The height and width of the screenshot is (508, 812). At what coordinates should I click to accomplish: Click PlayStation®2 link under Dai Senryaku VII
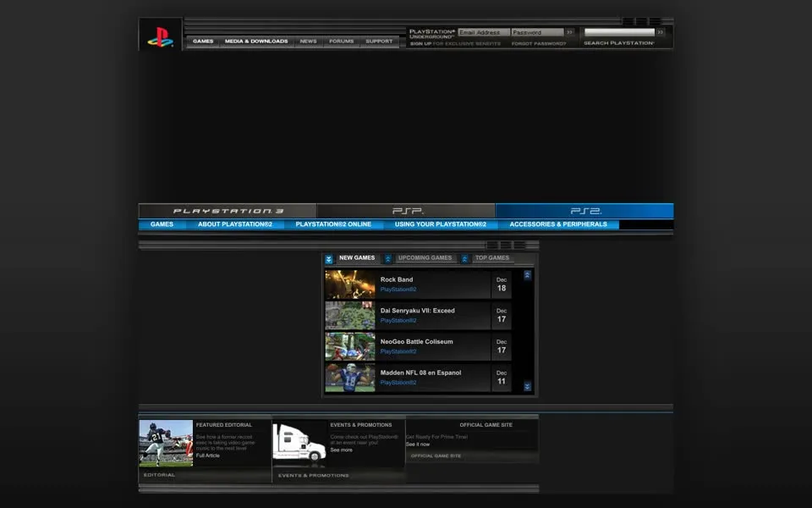[398, 321]
